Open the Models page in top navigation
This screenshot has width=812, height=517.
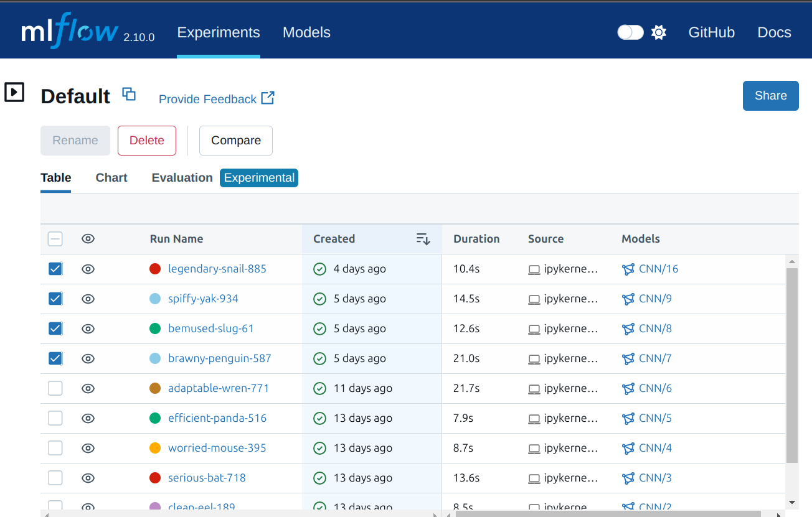(306, 32)
